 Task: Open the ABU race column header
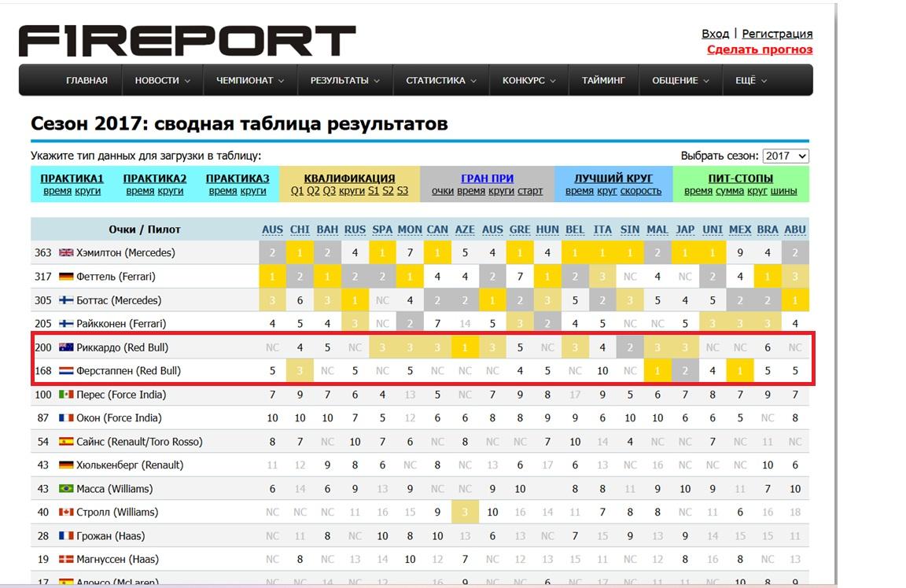(x=795, y=230)
